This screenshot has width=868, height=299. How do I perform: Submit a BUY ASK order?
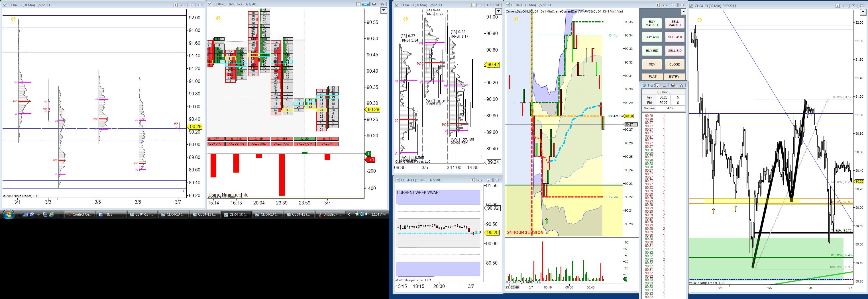652,37
